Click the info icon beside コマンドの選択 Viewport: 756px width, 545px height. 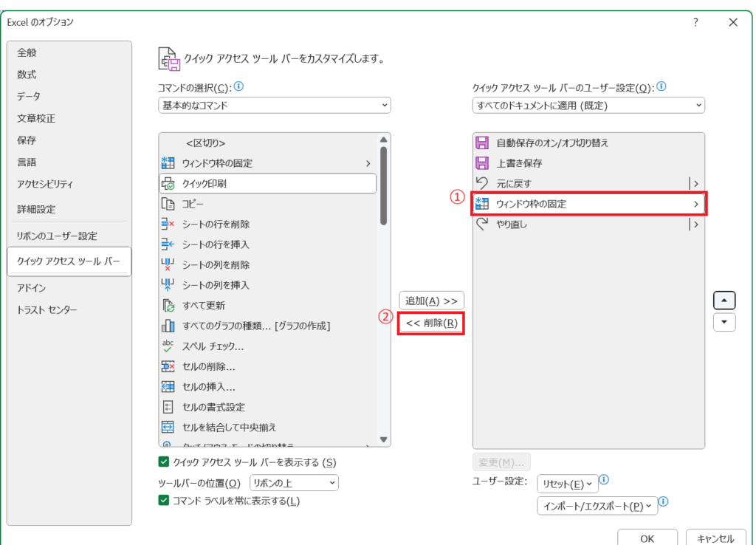[238, 86]
